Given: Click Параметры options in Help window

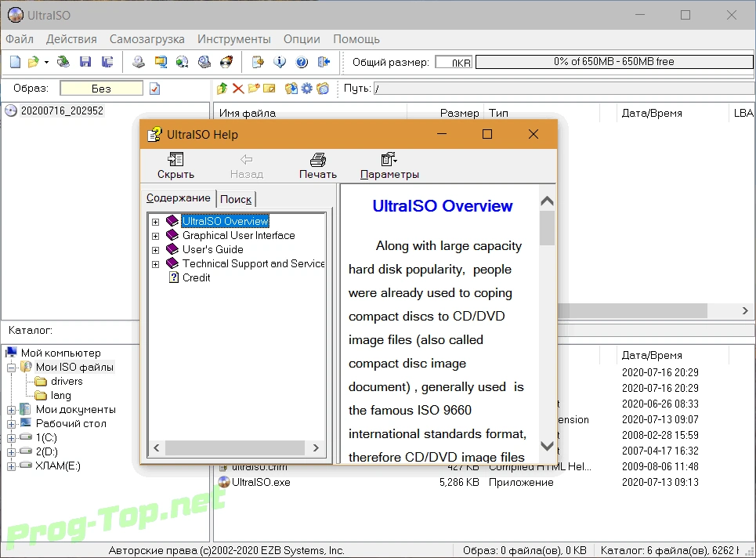Looking at the screenshot, I should (389, 166).
